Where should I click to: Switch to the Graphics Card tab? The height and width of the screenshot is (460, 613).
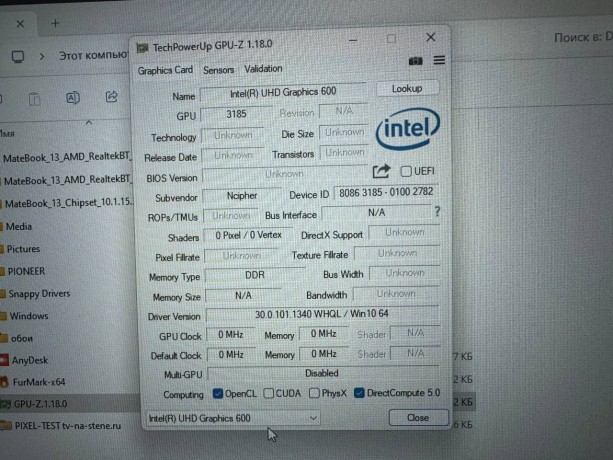[165, 70]
